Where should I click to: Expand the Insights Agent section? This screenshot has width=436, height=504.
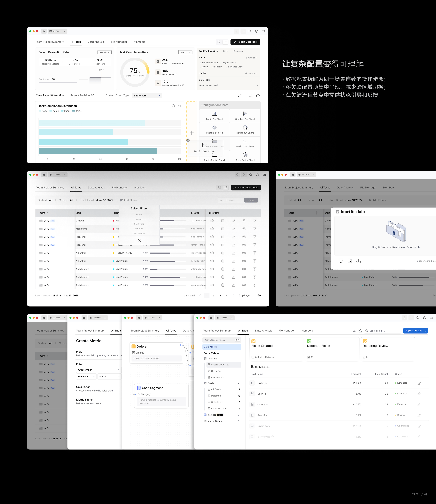click(x=239, y=415)
